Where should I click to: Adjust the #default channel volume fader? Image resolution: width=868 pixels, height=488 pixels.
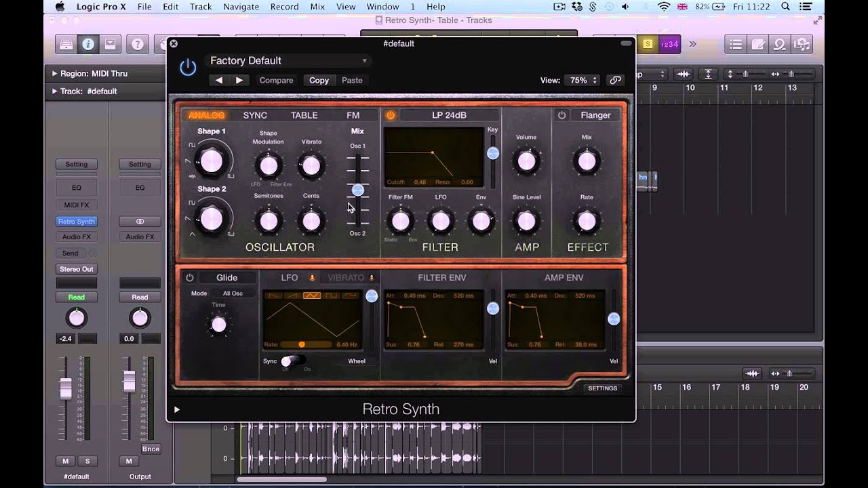click(66, 388)
